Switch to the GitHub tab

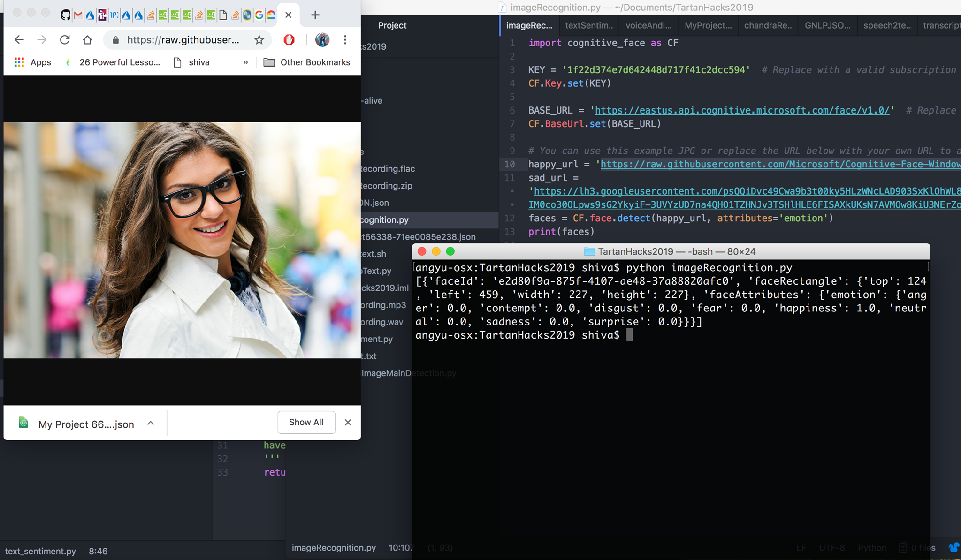pos(65,15)
